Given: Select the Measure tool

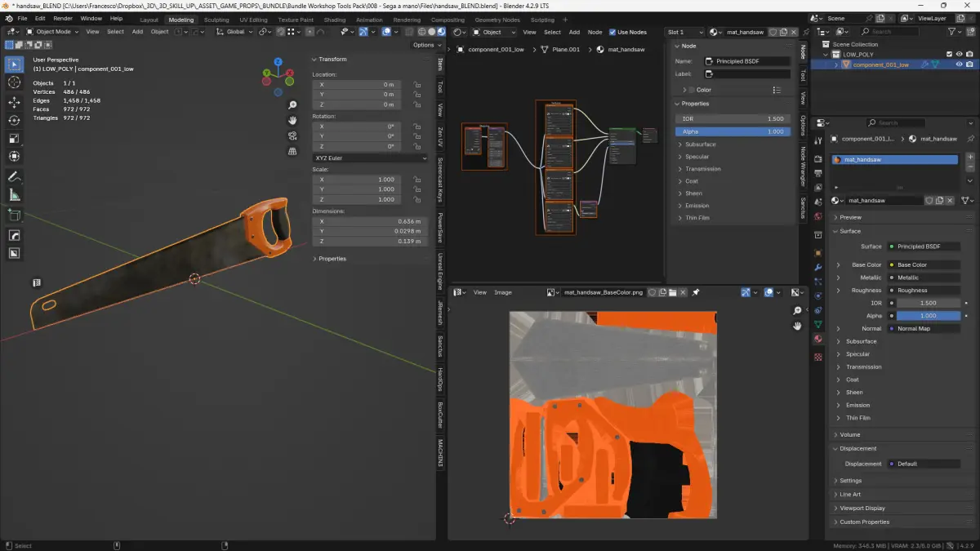Looking at the screenshot, I should 14,194.
